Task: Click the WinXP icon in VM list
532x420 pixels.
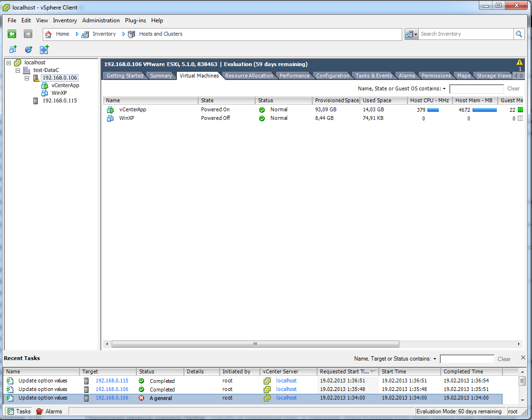Action: pyautogui.click(x=110, y=118)
